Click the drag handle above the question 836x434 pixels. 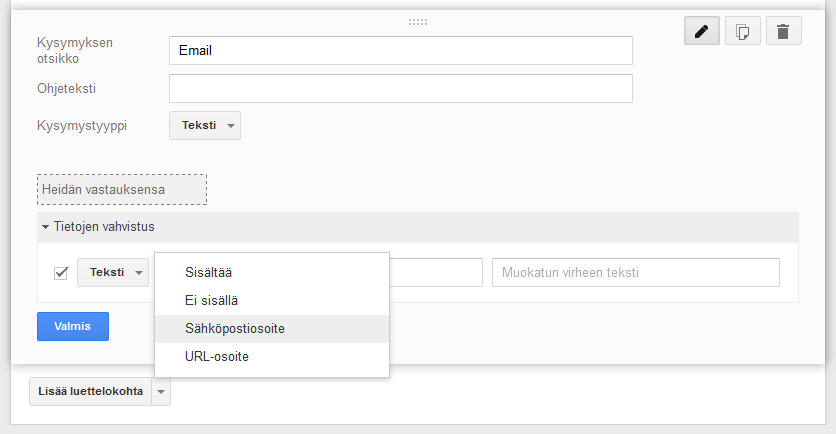(418, 21)
